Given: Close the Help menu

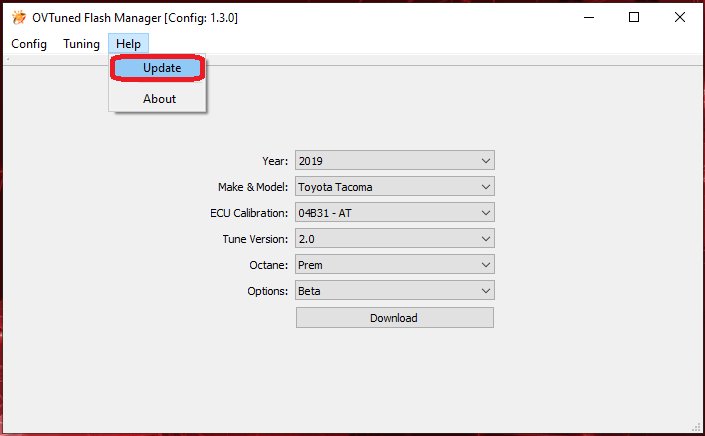Looking at the screenshot, I should 128,44.
